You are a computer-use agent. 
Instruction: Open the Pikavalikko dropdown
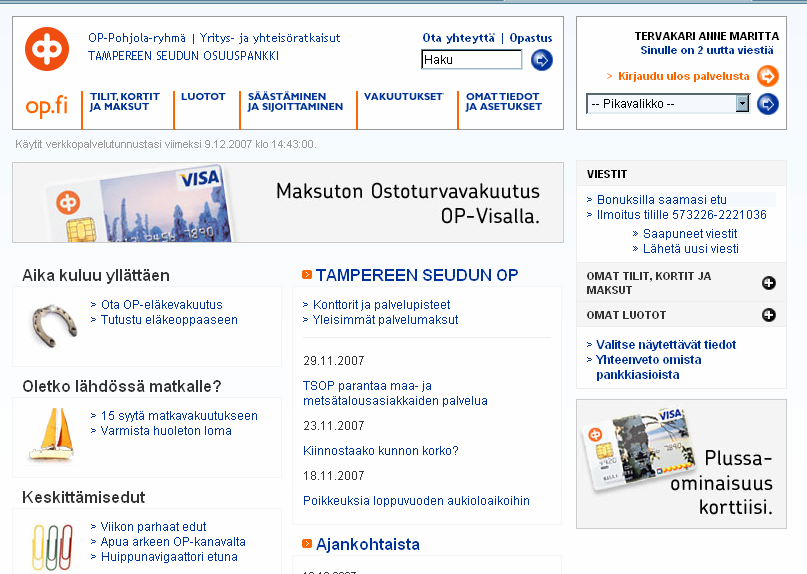coord(668,104)
